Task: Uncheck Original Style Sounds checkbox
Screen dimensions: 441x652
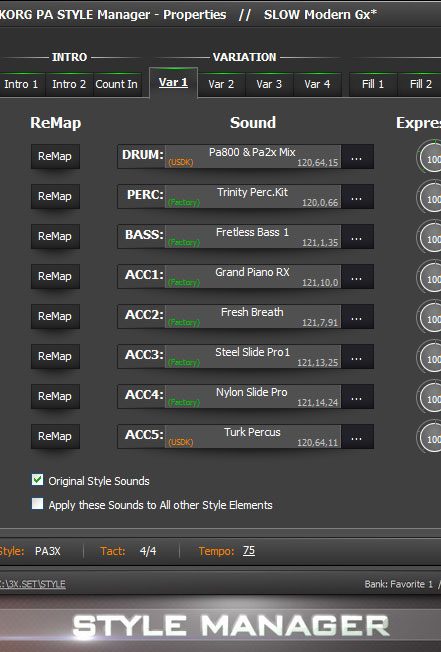Action: coord(37,480)
